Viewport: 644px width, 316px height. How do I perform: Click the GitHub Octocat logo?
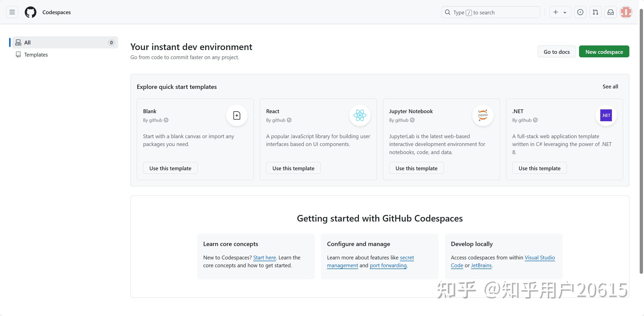30,12
